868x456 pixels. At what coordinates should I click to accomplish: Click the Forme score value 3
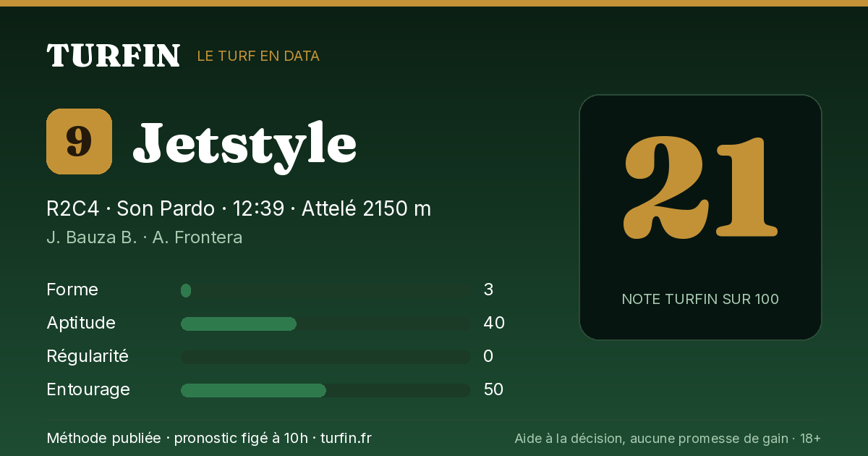[x=488, y=290]
